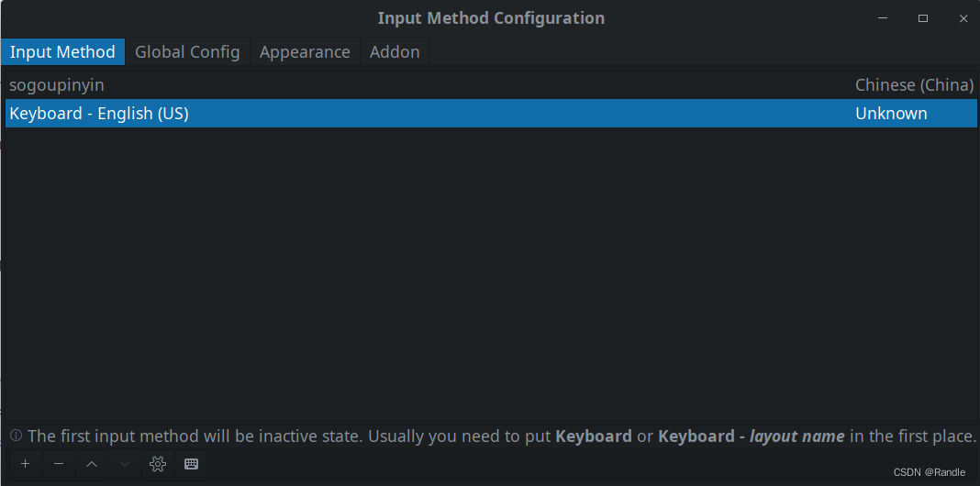Move selected input method up
The width and height of the screenshot is (980, 486).
[x=92, y=463]
